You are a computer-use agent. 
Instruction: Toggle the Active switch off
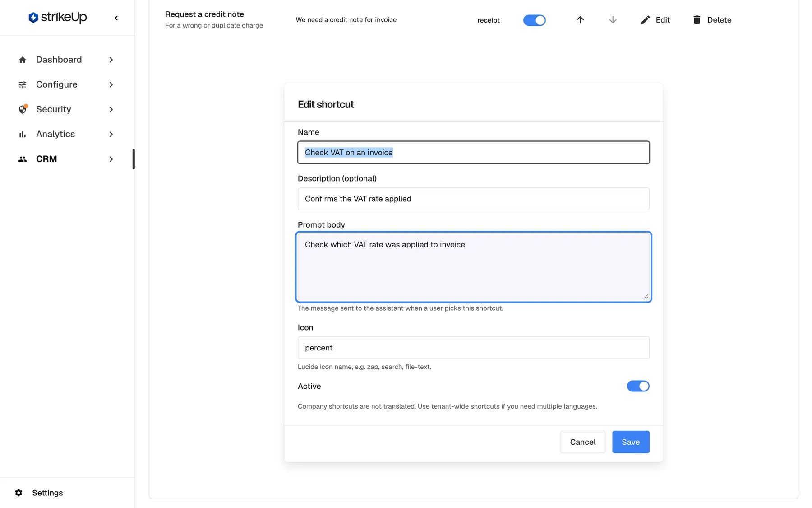(638, 386)
